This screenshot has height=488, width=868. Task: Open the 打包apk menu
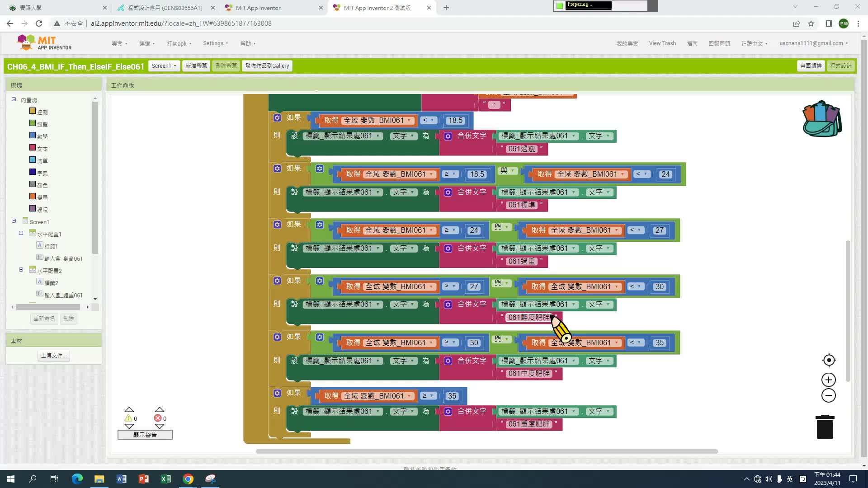179,43
